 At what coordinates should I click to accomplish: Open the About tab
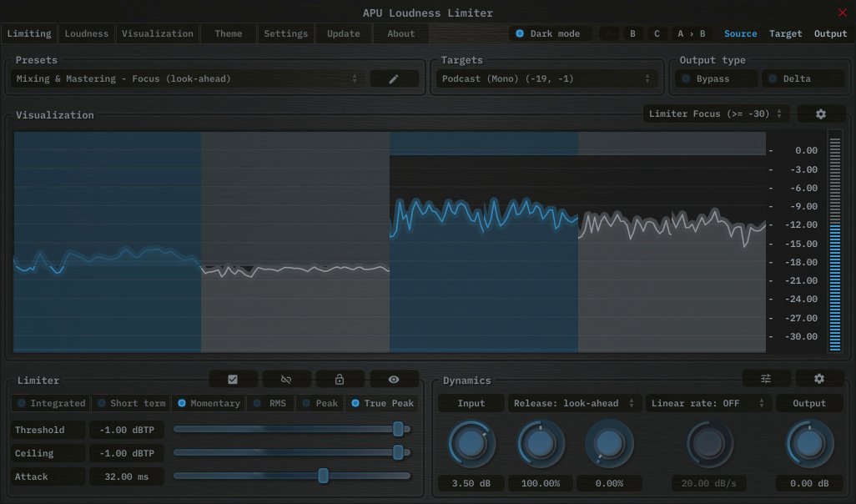[x=400, y=33]
